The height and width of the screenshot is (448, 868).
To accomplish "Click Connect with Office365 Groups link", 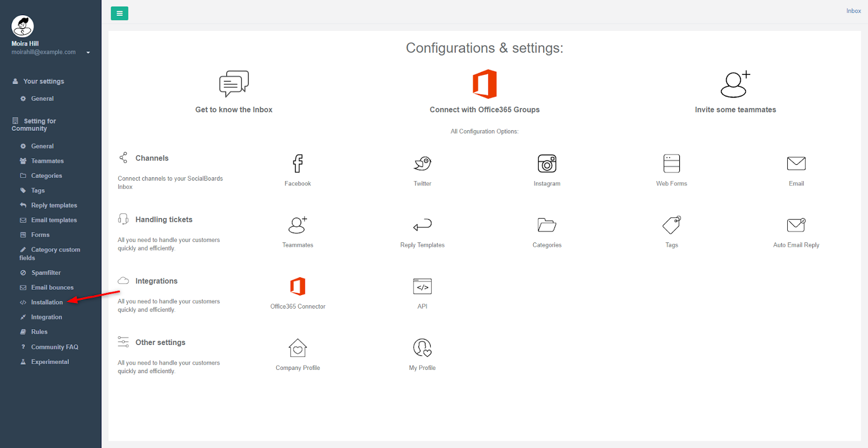I will coord(485,110).
